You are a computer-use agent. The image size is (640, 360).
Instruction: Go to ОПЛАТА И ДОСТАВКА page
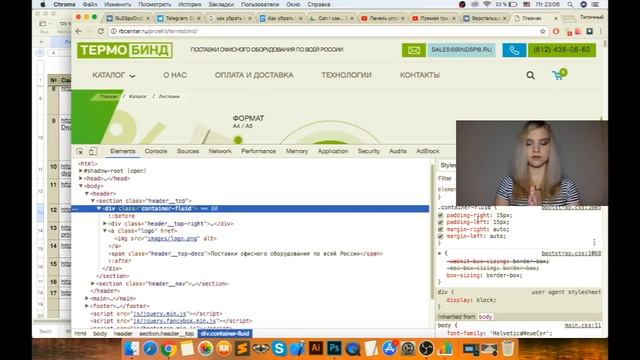pyautogui.click(x=254, y=75)
